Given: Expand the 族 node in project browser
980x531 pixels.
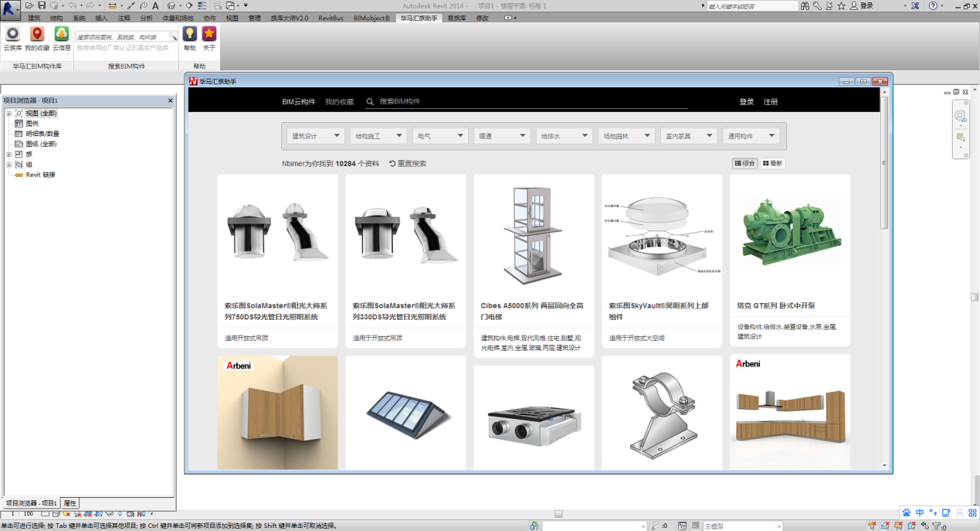Looking at the screenshot, I should click(x=8, y=155).
